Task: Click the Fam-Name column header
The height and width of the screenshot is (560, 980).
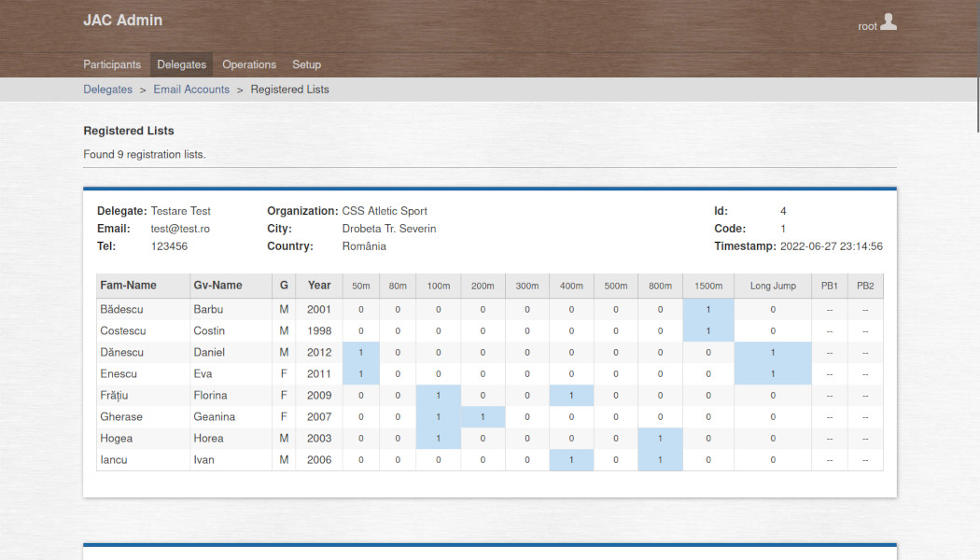Action: 129,286
